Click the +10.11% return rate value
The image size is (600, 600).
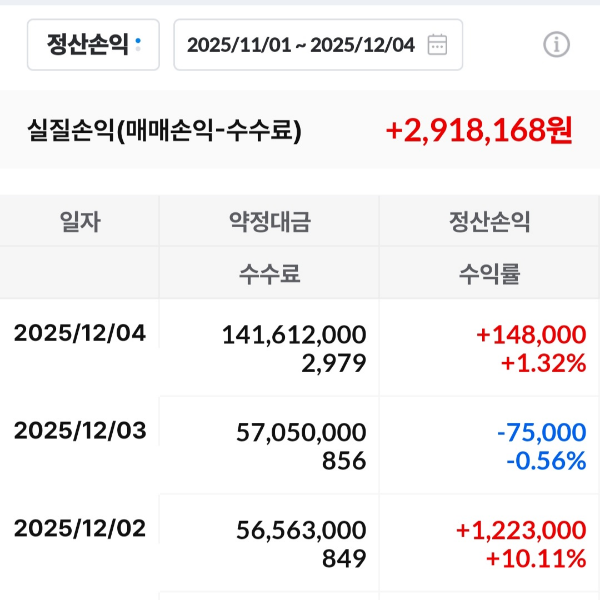pyautogui.click(x=535, y=558)
